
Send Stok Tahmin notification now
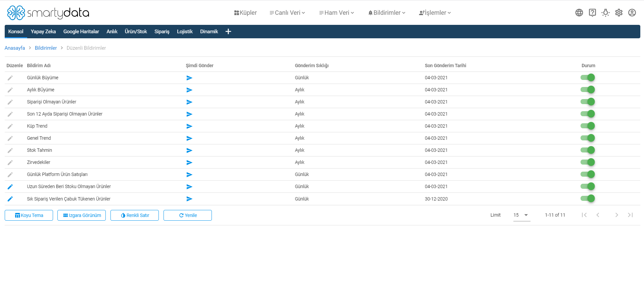189,150
